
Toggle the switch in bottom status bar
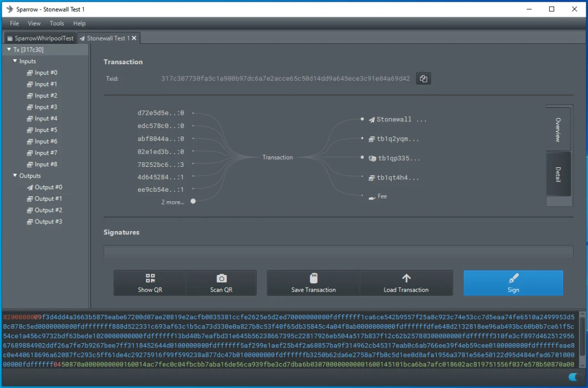coord(575,377)
